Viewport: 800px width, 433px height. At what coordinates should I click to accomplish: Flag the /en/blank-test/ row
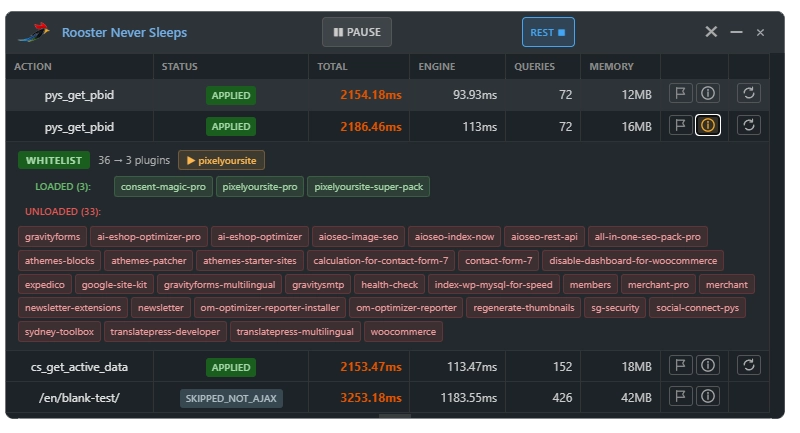pos(681,396)
